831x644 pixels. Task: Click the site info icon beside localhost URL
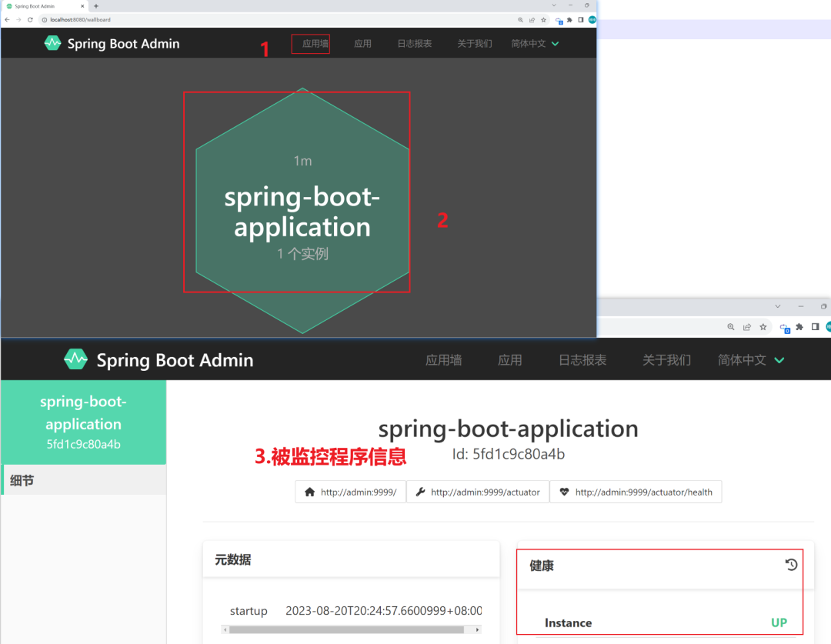point(45,19)
